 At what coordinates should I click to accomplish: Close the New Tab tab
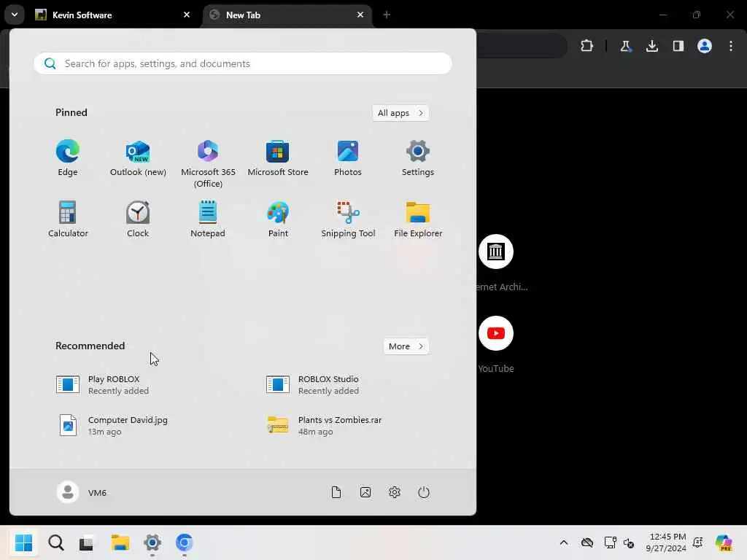(360, 15)
